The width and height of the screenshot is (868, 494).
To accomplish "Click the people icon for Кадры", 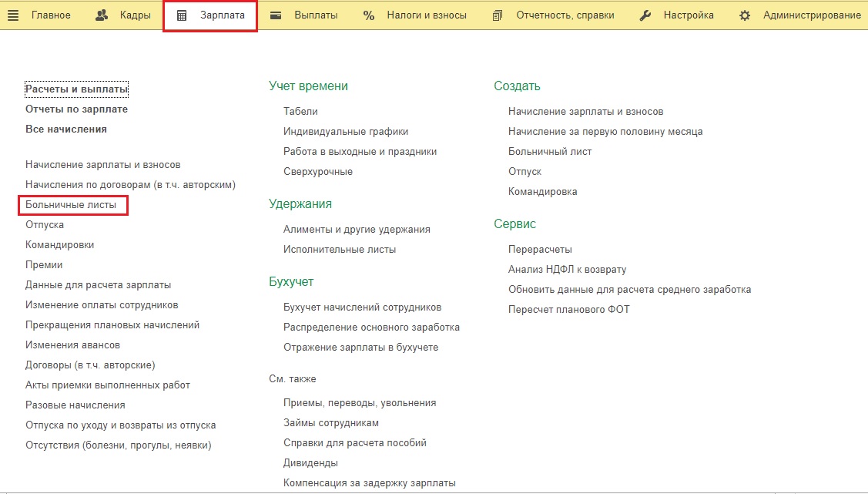I will [102, 15].
